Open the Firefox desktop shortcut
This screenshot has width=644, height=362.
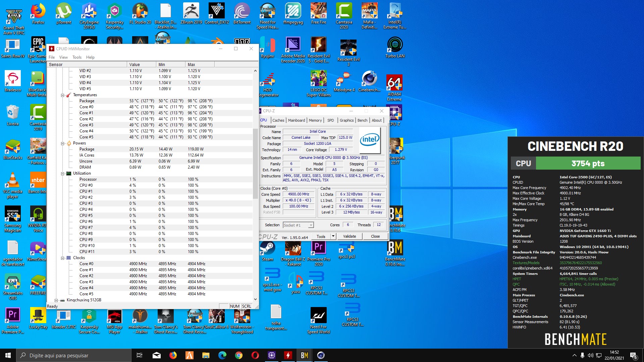pos(38,13)
